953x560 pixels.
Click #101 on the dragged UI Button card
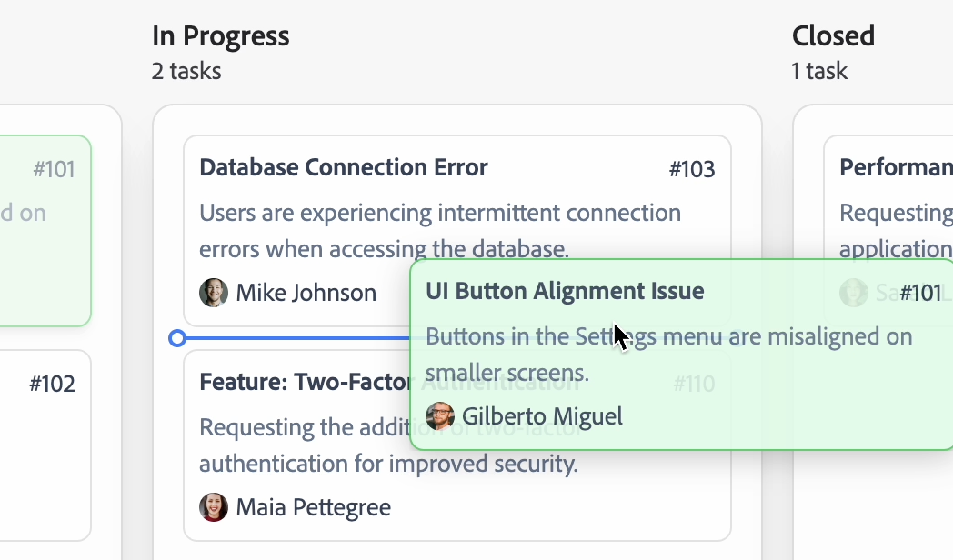pos(920,293)
